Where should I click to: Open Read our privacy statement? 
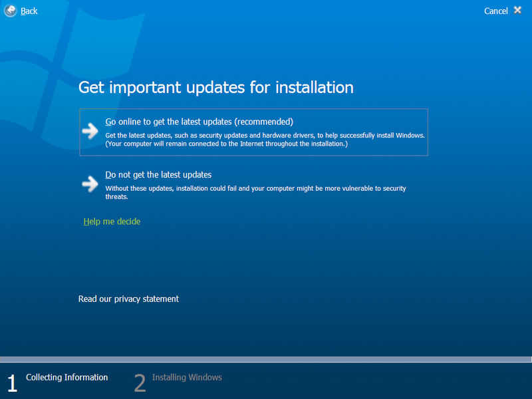[x=128, y=299]
